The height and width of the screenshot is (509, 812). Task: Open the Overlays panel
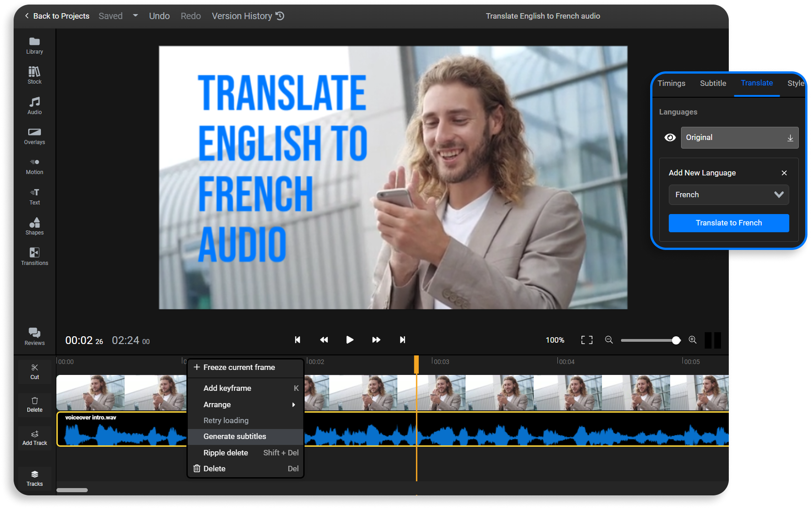pyautogui.click(x=35, y=136)
